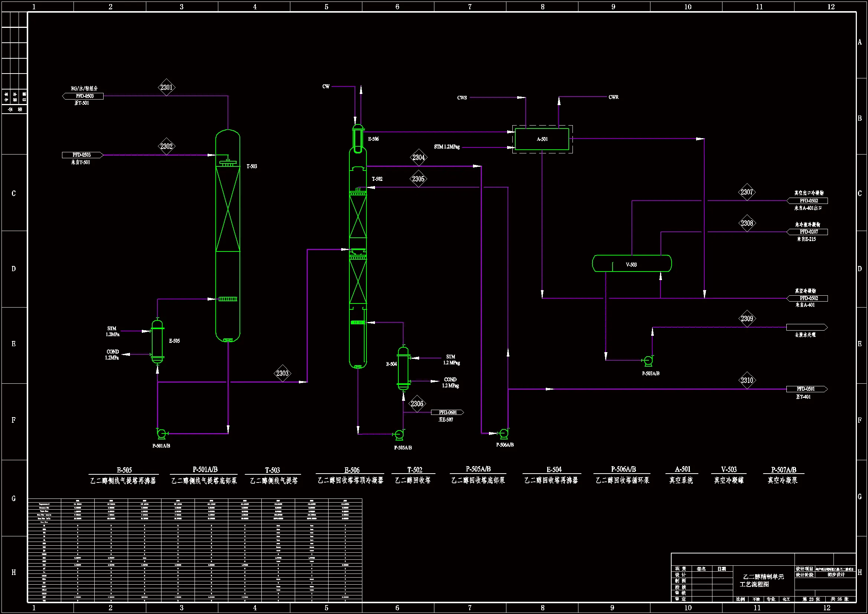Click stream number diamond 2301
The image size is (868, 614).
click(166, 87)
